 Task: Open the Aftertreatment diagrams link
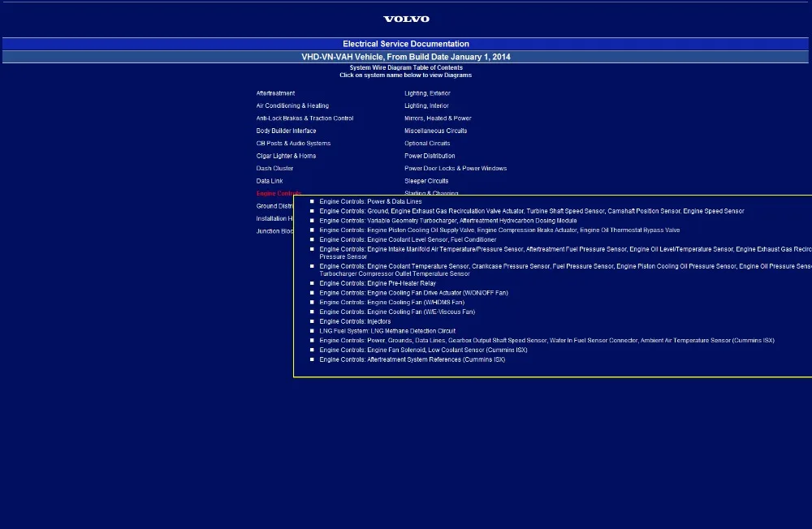pos(275,93)
